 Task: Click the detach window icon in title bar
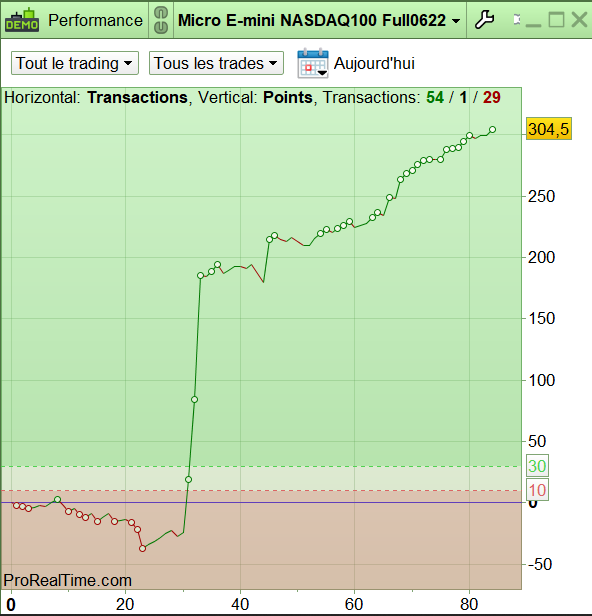coord(517,19)
